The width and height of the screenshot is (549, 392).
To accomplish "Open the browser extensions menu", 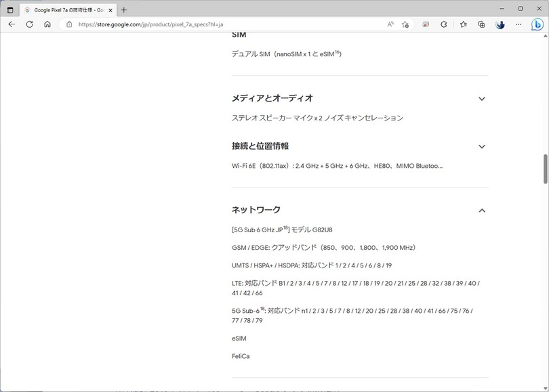I will tap(444, 24).
